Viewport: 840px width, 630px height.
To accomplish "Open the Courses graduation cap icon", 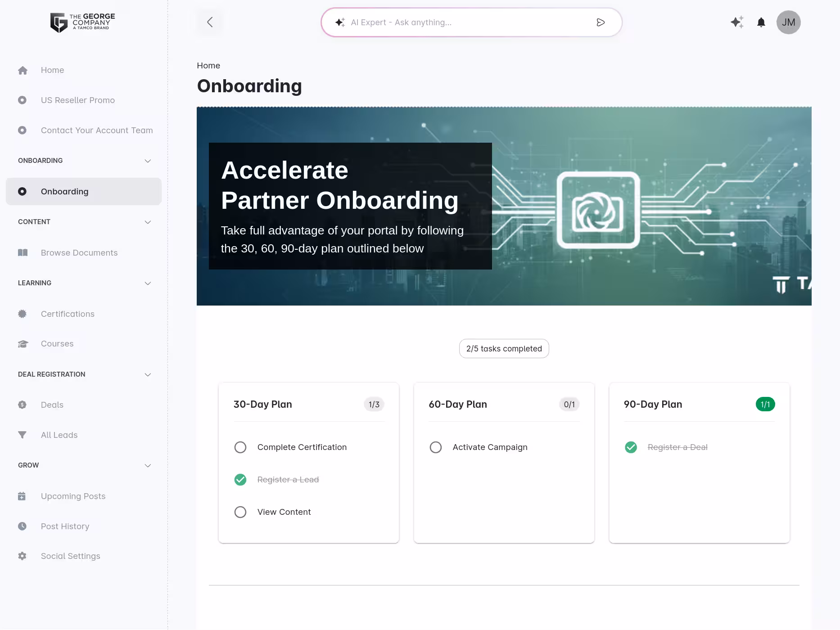I will click(23, 343).
